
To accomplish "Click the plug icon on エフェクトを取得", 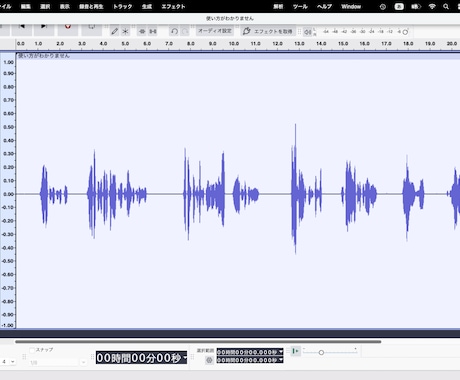I will click(247, 31).
